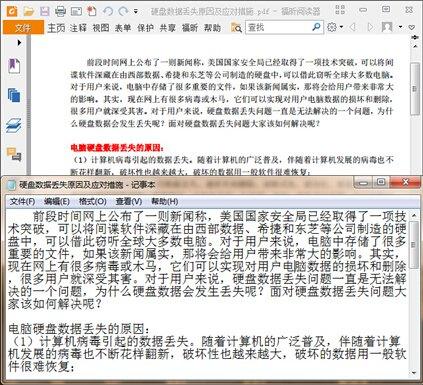Image resolution: width=423 pixels, height=385 pixels.
Task: Redo the action in Foxit toolbar
Action: [x=123, y=11]
